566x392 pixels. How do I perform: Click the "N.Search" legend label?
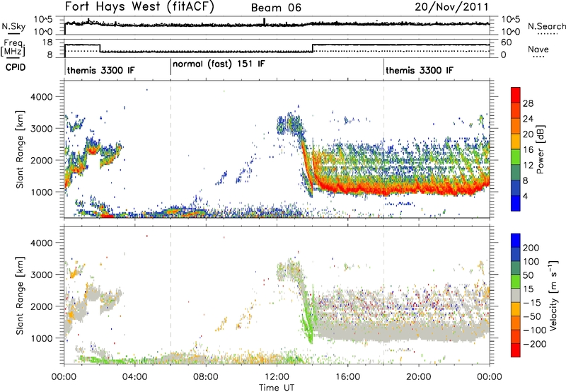[546, 26]
